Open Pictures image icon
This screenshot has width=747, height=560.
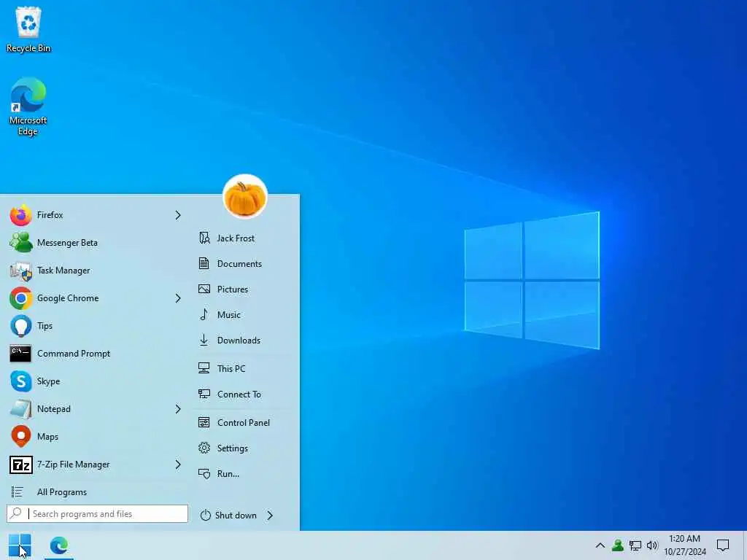204,289
